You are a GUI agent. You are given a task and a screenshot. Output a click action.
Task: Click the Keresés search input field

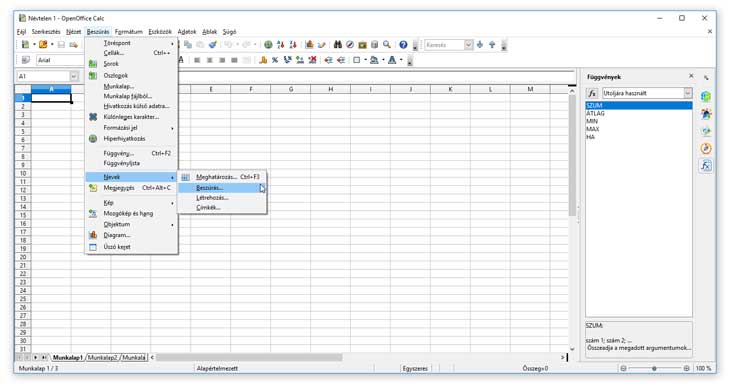(x=444, y=45)
